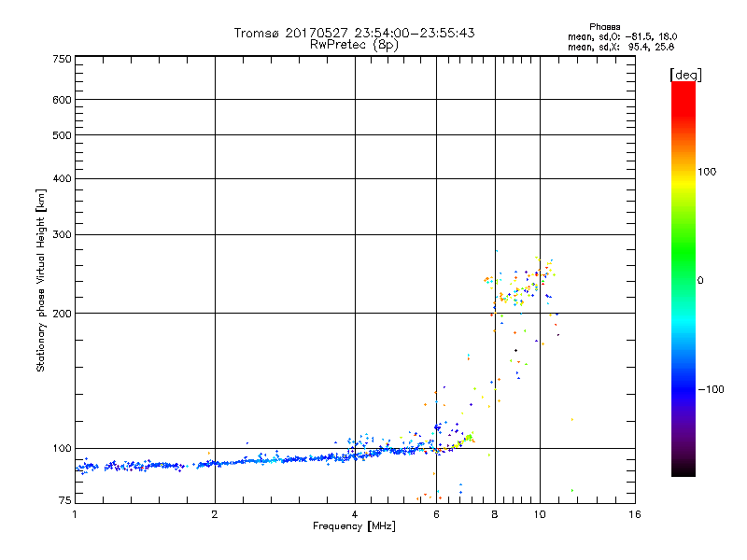Click the plot title 'Tromsø 20170527 23:54:00-23:55:43'
The height and width of the screenshot is (560, 747).
click(x=354, y=33)
